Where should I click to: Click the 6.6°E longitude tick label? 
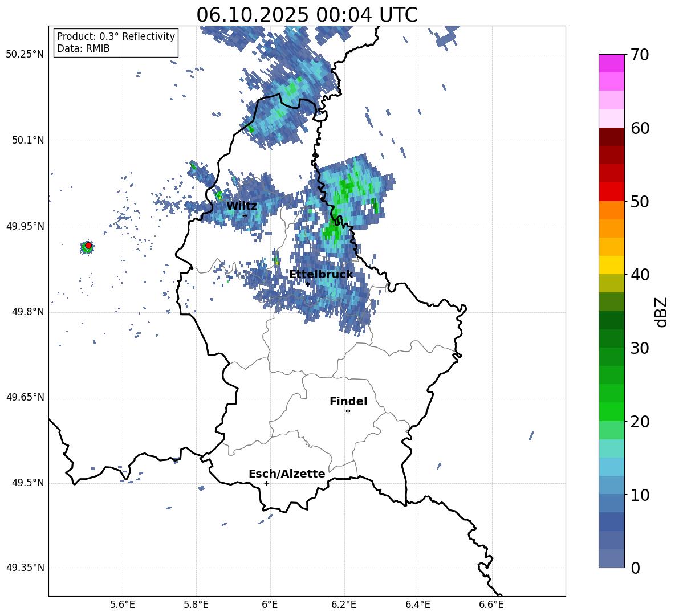(491, 605)
